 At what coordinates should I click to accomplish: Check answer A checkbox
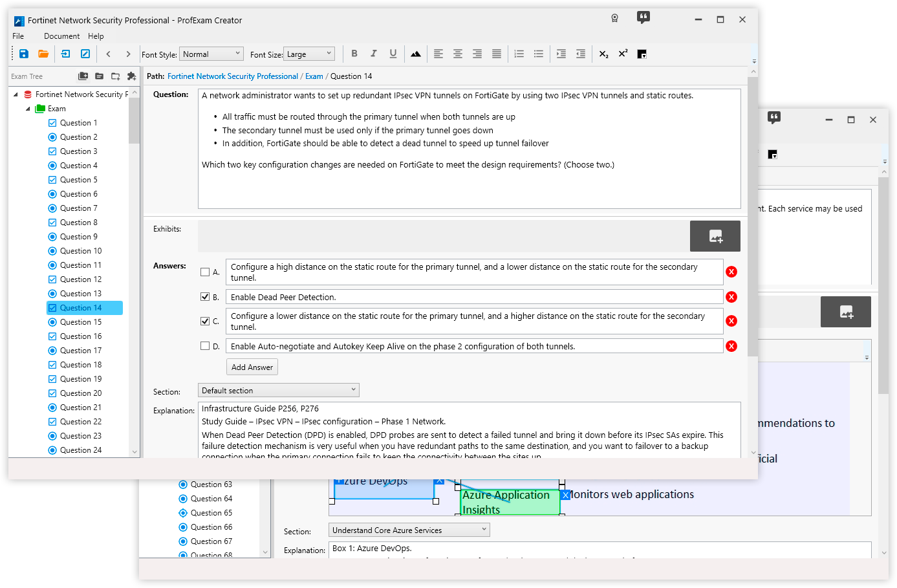coord(205,272)
